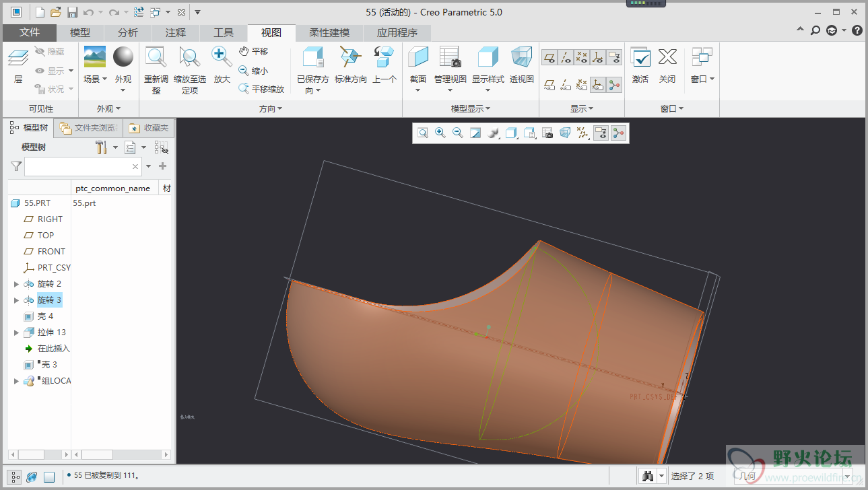868x490 pixels.
Task: Switch to the 柔性建模 ribbon tab
Action: tap(329, 32)
